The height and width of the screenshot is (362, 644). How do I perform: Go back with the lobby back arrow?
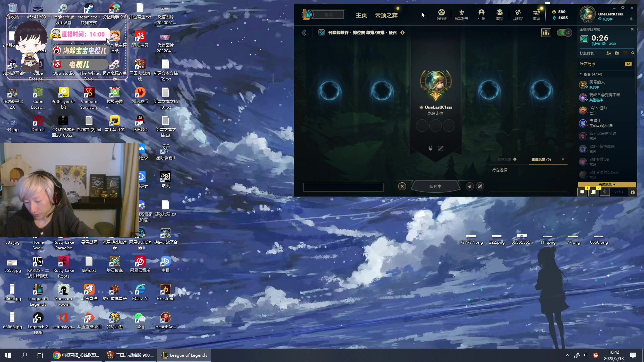pyautogui.click(x=304, y=33)
